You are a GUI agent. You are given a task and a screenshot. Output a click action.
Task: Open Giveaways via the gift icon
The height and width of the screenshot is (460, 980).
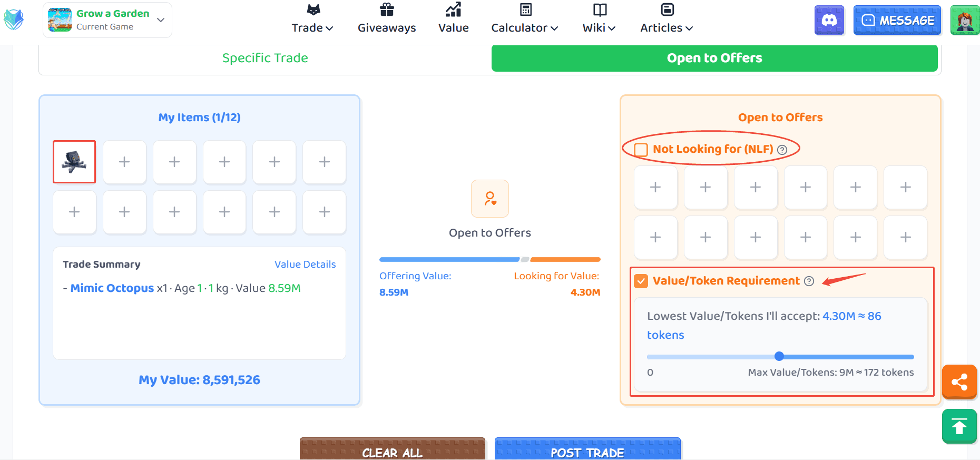tap(387, 9)
